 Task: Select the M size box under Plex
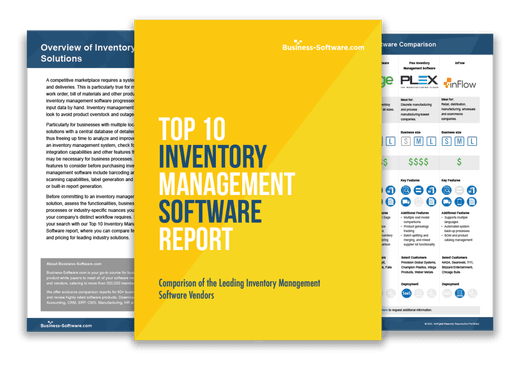point(419,141)
